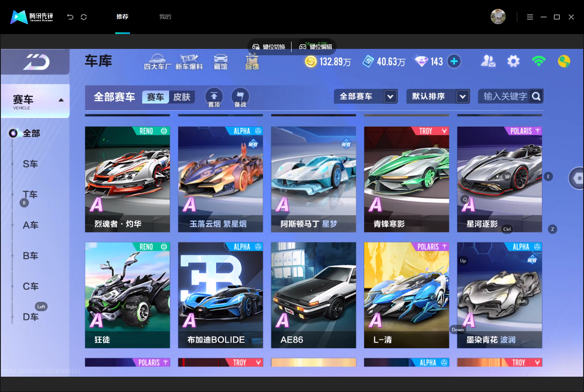Screen dimensions: 584x392
Task: Click the 全部赛车 heading label
Action: coord(114,97)
